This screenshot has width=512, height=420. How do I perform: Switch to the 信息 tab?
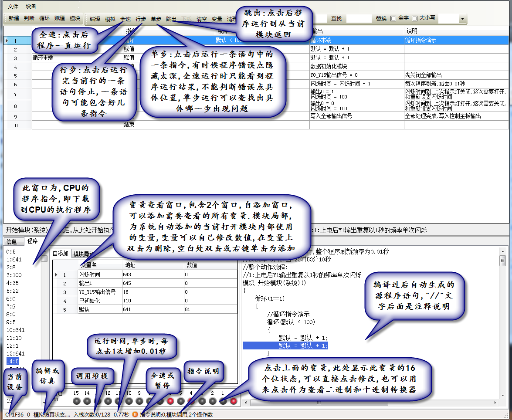click(11, 241)
